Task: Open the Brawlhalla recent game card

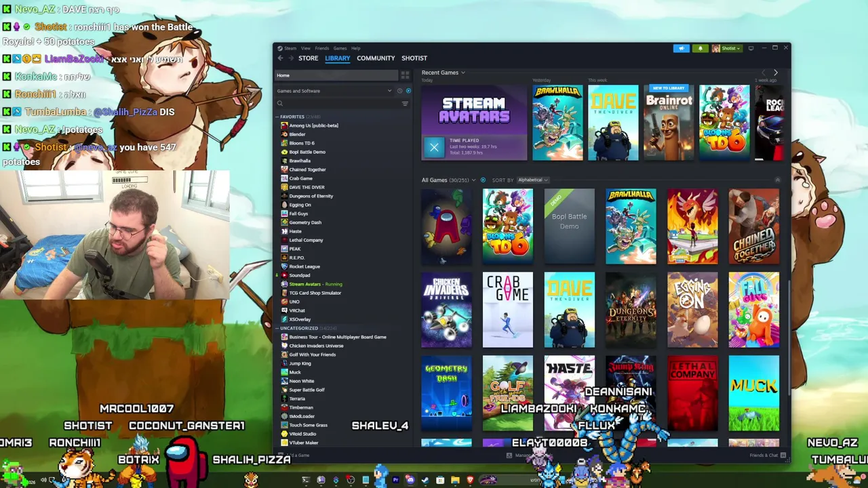Action: (557, 123)
